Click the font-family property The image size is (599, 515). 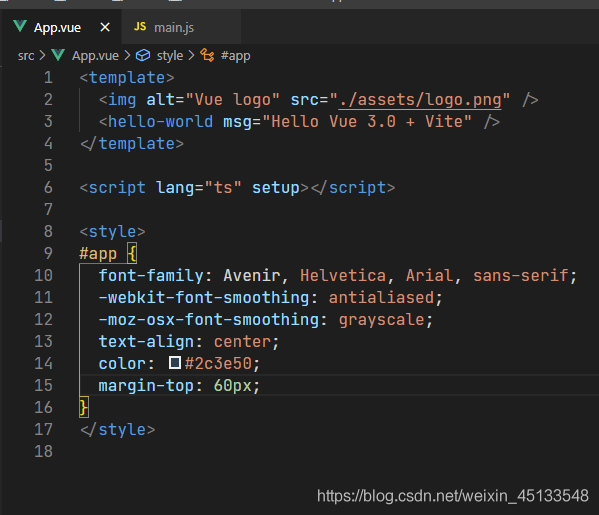click(x=151, y=275)
